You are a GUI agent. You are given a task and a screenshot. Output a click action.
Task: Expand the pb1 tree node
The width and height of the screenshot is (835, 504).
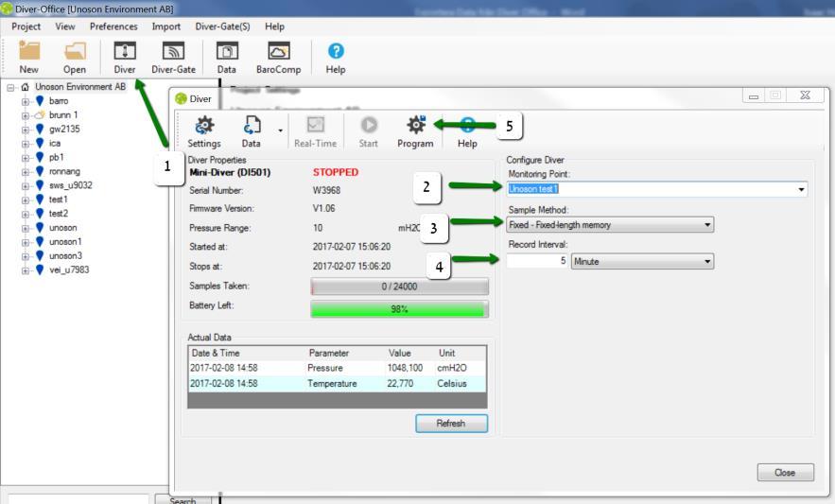[x=25, y=158]
